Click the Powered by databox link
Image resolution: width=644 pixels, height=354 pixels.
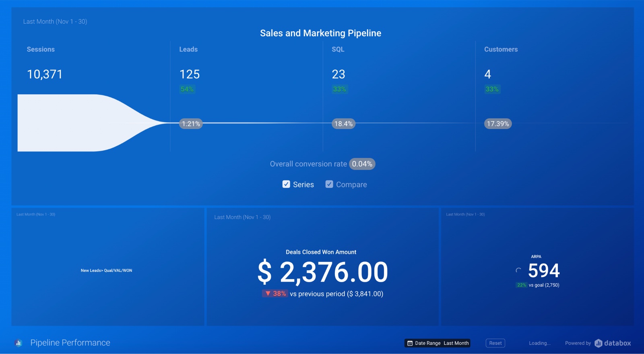[598, 343]
